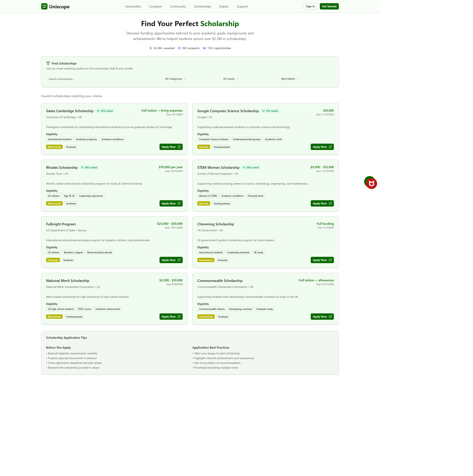
Task: Click the Uniscope book logo icon
Action: click(x=44, y=6)
